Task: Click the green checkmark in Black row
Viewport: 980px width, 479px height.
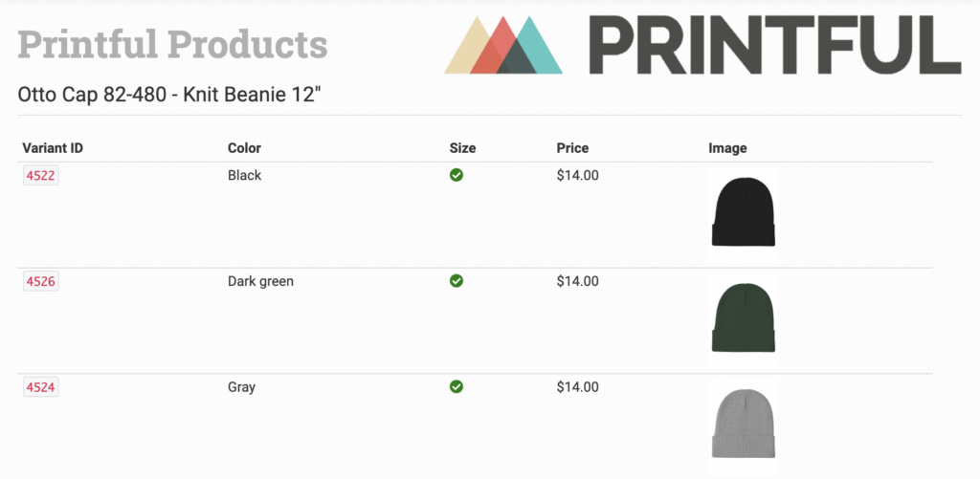Action: pos(457,175)
